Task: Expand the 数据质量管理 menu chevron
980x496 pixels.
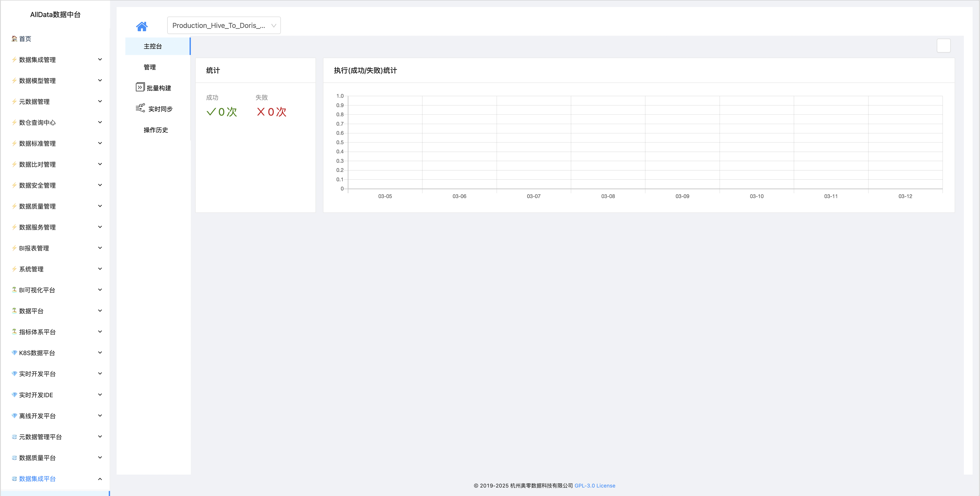Action: pos(100,206)
